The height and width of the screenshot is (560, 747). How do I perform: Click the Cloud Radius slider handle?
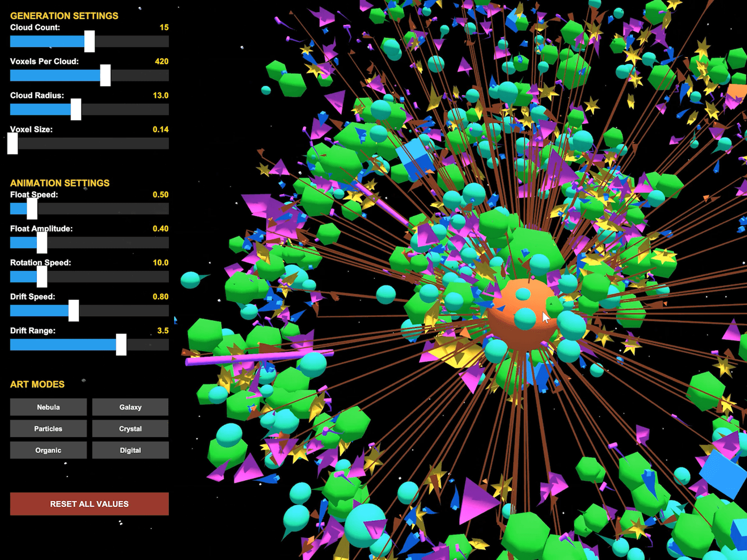click(x=76, y=109)
